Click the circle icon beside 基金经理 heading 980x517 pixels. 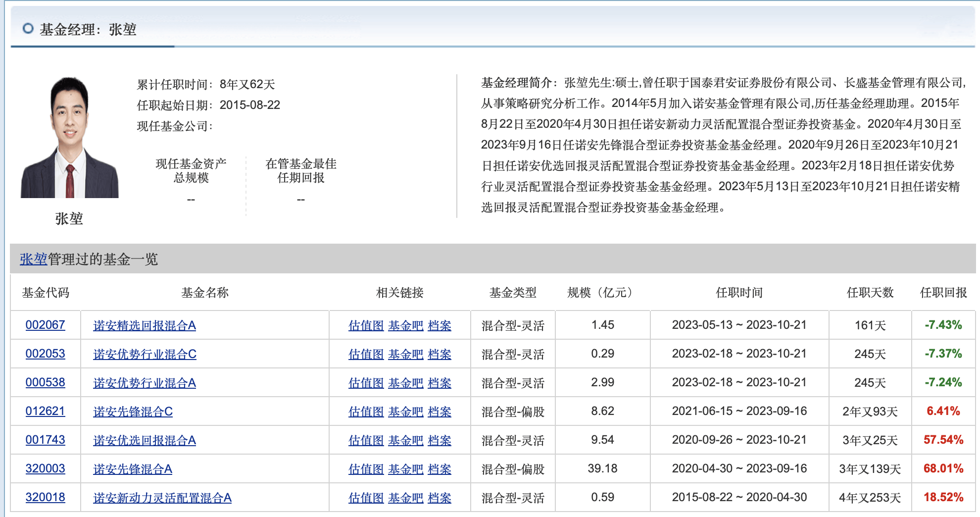click(x=28, y=29)
